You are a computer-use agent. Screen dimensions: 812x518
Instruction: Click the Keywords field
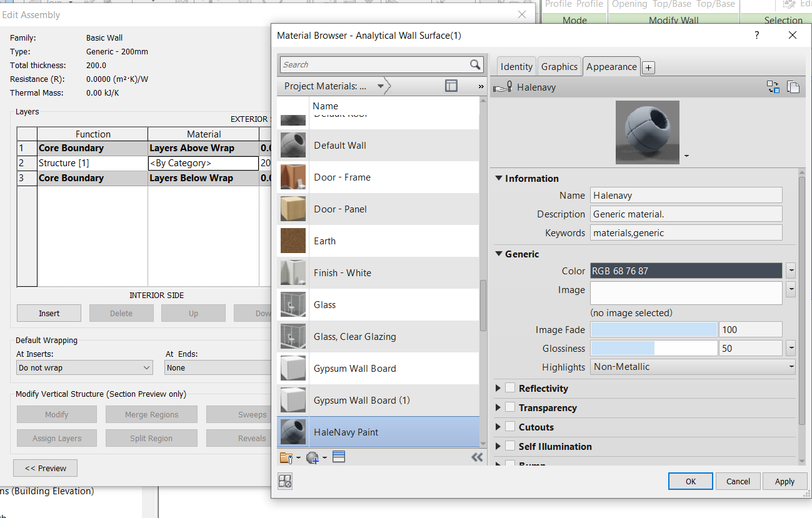[686, 232]
